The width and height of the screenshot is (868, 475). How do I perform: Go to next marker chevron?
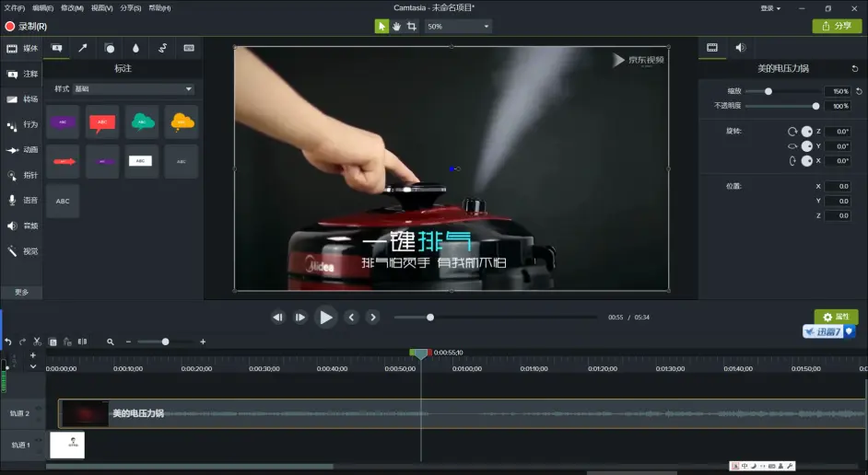[373, 318]
